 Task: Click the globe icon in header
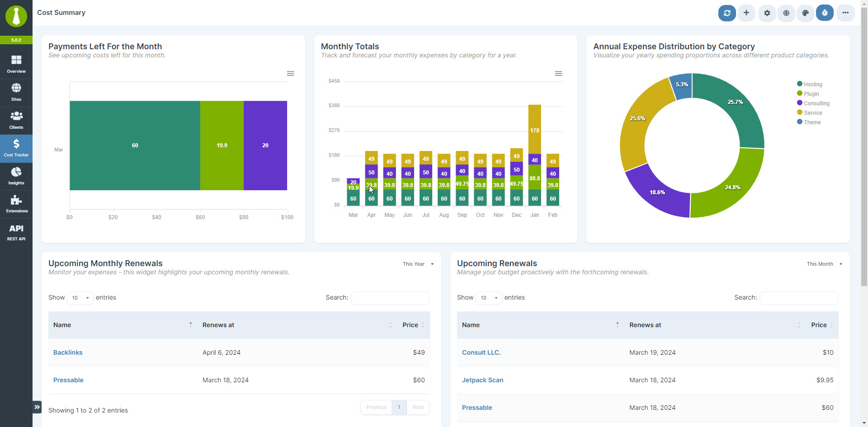(787, 13)
